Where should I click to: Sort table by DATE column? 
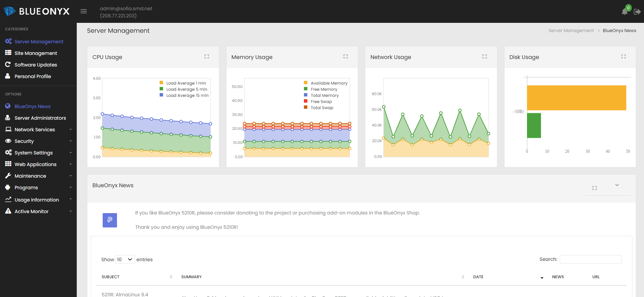(x=507, y=277)
